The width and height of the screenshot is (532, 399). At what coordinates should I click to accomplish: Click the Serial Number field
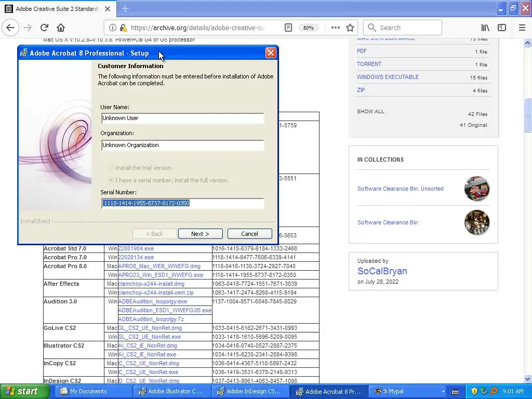click(x=182, y=203)
